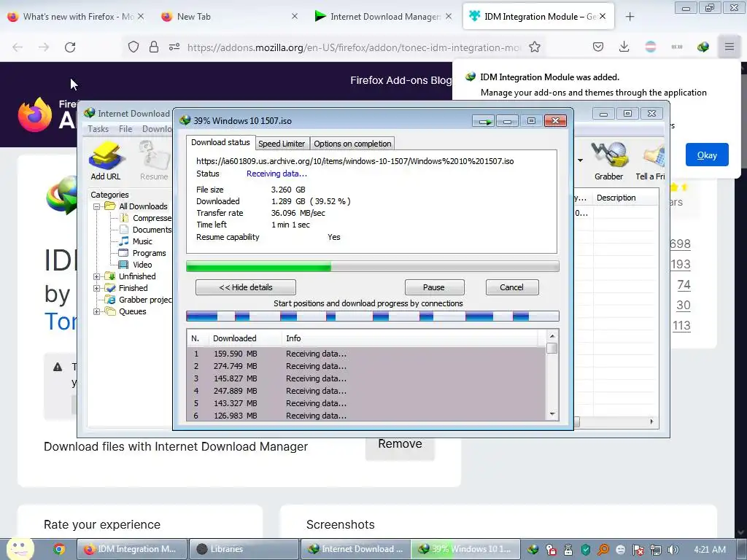Select Download status tab
This screenshot has height=560, width=747.
point(220,142)
